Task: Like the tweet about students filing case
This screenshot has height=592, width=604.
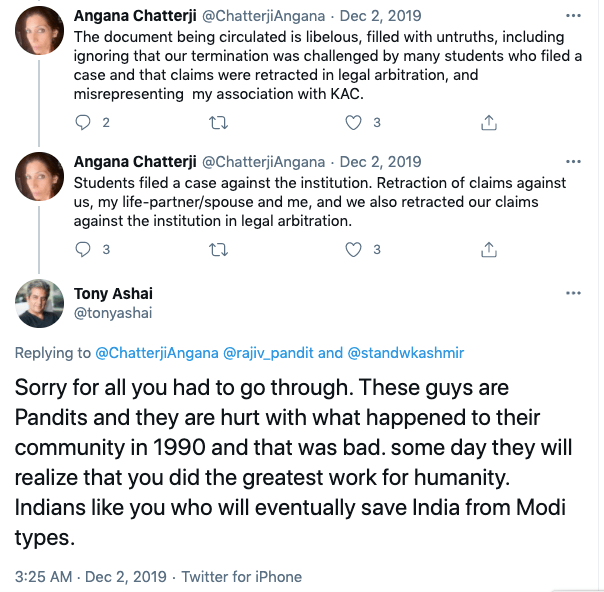Action: (x=353, y=248)
